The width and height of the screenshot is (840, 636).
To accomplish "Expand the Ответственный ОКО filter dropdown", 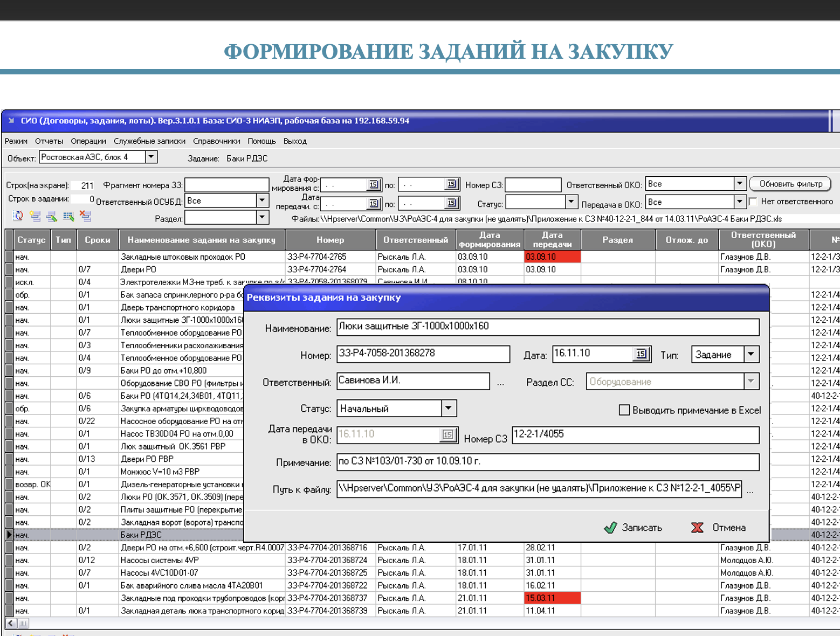I will (740, 184).
